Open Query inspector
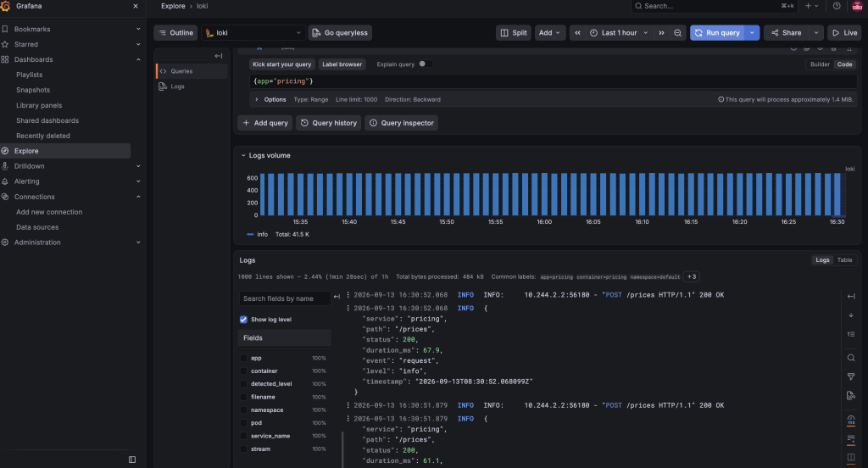This screenshot has height=468, width=868. [401, 123]
